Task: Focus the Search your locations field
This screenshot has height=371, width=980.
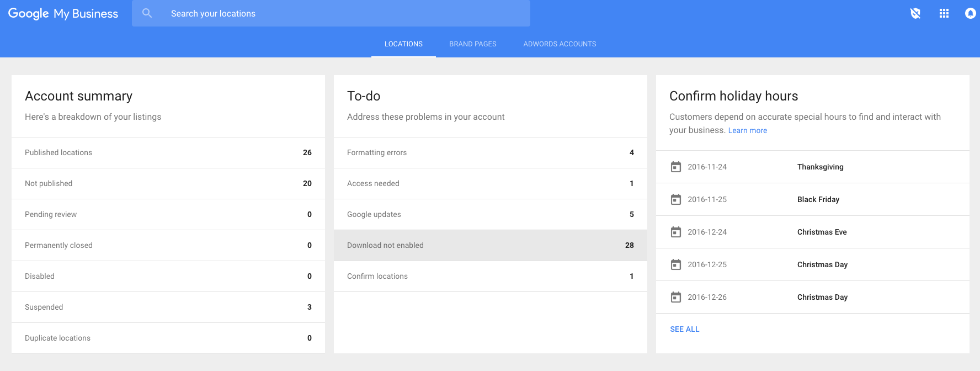Action: coord(342,13)
